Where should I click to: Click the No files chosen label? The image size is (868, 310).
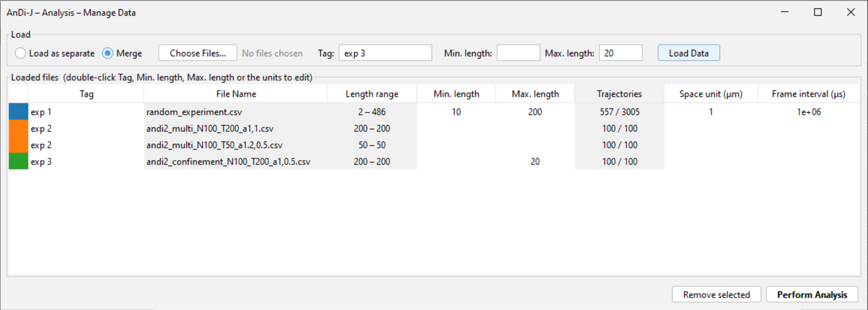tap(272, 53)
